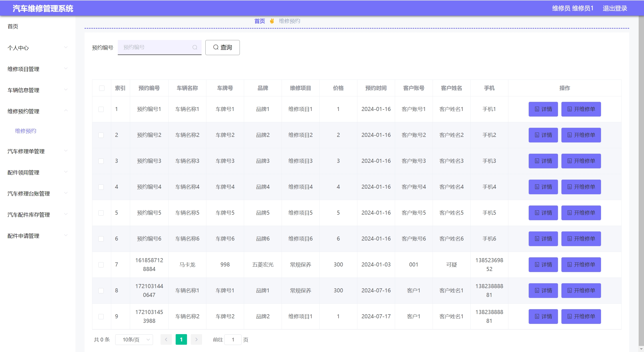Click the vertical scrollbar on right edge
Viewport: 644px width, 352px height.
(x=641, y=176)
